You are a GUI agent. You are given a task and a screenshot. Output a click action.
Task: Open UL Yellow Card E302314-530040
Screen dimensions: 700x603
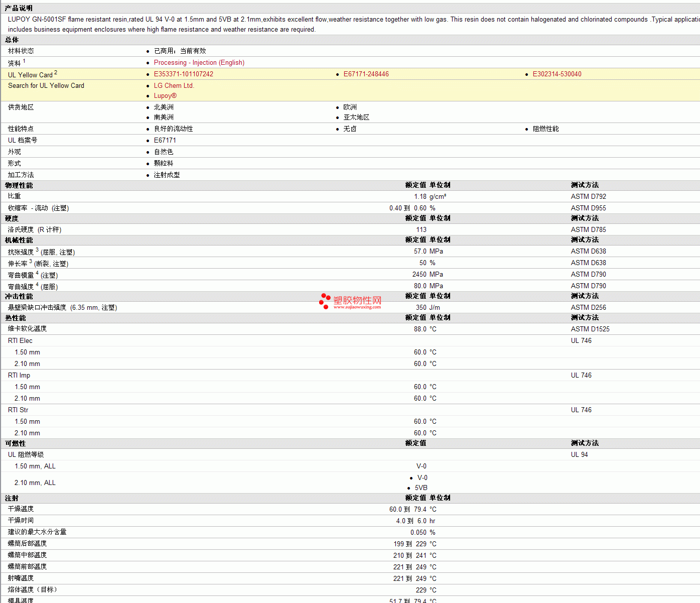557,74
